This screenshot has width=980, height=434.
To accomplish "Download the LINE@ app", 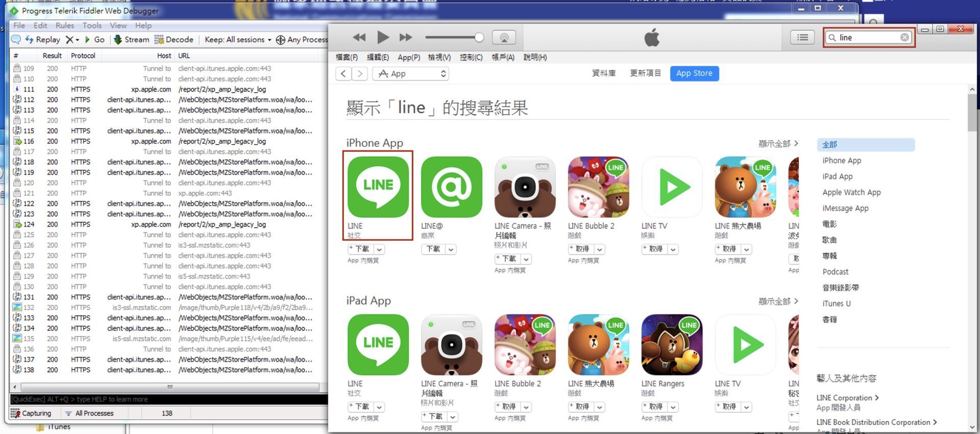I will (433, 249).
